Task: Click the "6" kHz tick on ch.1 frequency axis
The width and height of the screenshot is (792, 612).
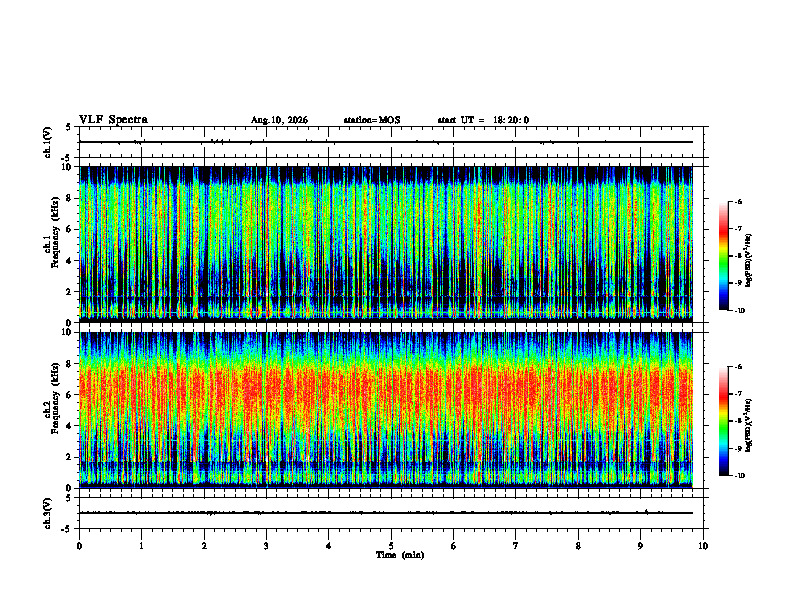Action: tap(70, 229)
